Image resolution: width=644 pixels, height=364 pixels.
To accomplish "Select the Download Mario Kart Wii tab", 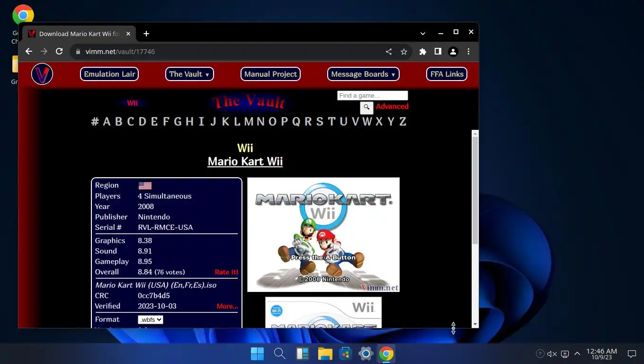I will 79,34.
